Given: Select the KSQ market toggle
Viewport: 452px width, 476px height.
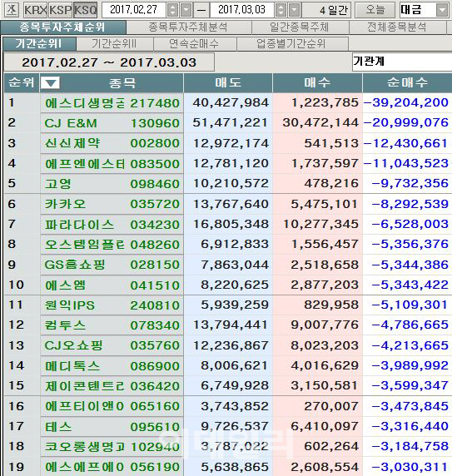Looking at the screenshot, I should [85, 10].
